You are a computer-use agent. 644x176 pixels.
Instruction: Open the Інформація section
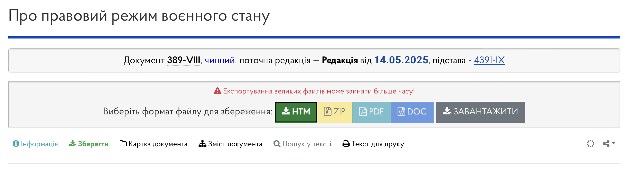tap(35, 144)
